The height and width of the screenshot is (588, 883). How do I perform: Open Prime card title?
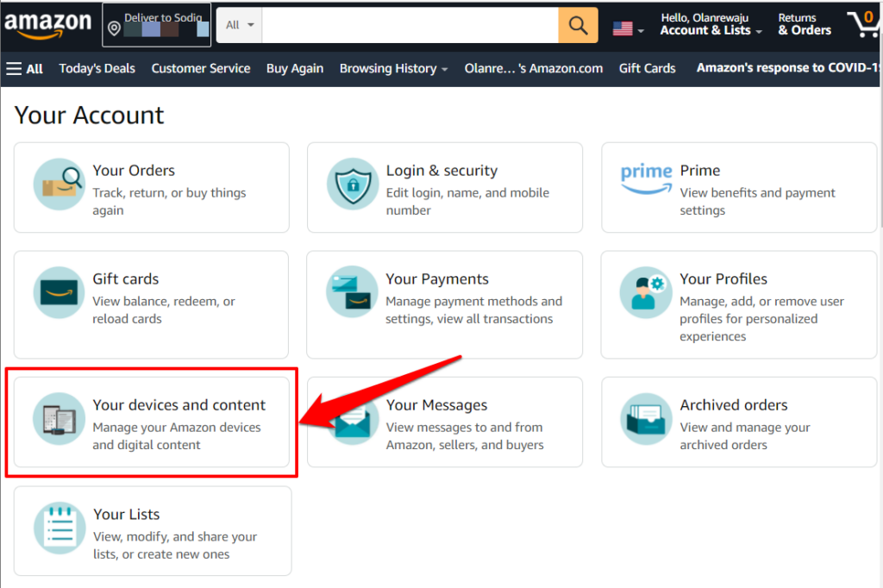click(700, 170)
